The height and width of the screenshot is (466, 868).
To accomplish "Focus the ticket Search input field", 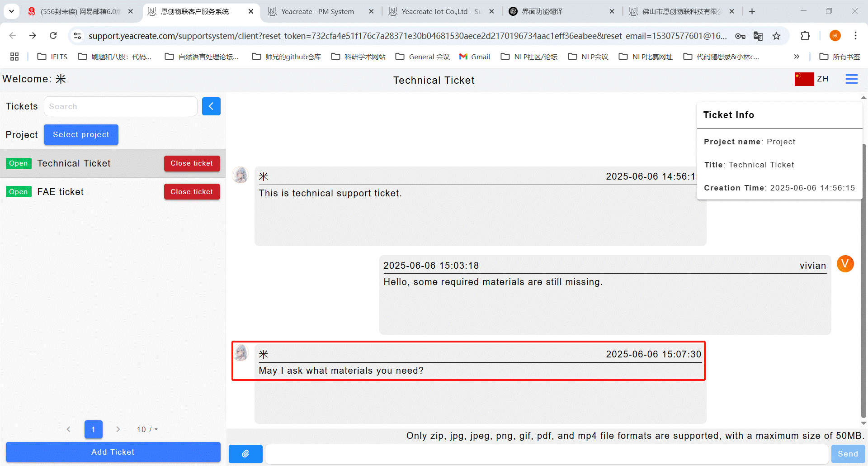I will click(120, 106).
